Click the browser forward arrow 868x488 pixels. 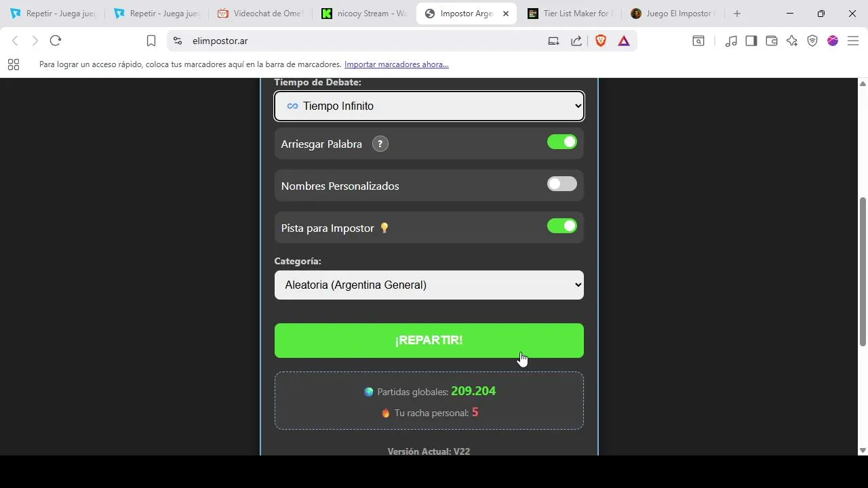[35, 41]
